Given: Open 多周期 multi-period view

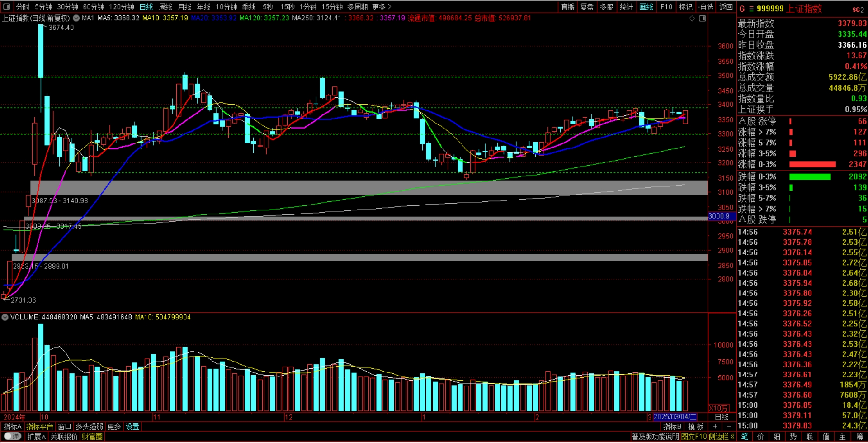Looking at the screenshot, I should click(x=357, y=7).
